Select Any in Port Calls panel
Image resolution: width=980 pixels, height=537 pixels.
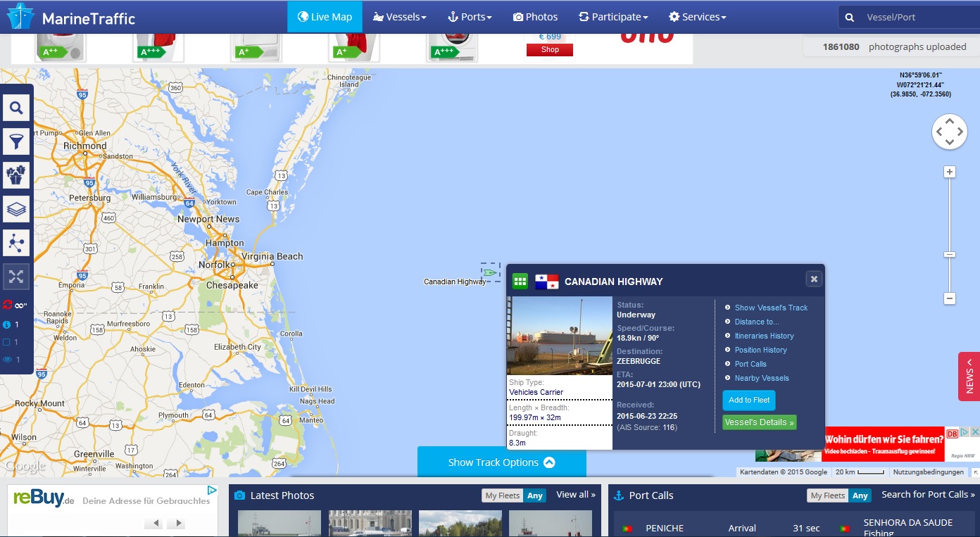click(860, 495)
